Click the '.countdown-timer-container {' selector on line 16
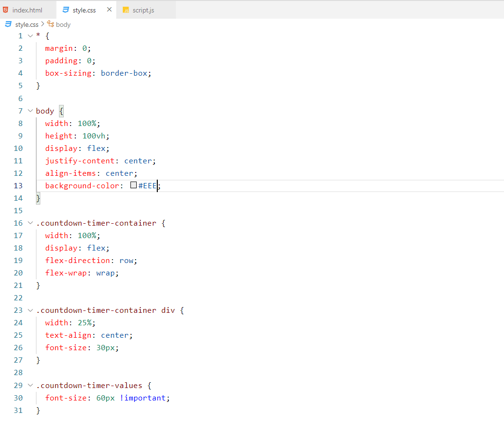The height and width of the screenshot is (423, 504). [101, 223]
